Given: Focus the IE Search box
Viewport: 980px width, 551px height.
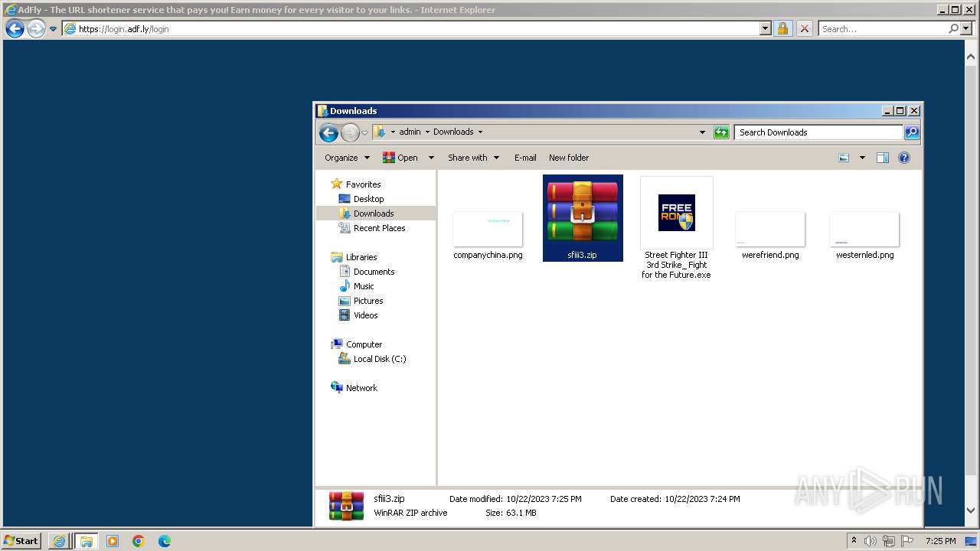Looking at the screenshot, I should (x=882, y=29).
